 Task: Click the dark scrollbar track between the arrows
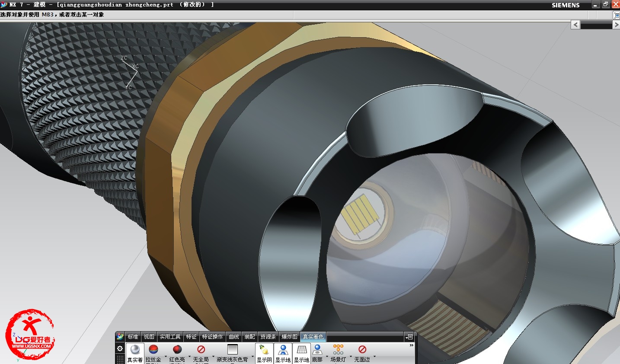point(597,26)
